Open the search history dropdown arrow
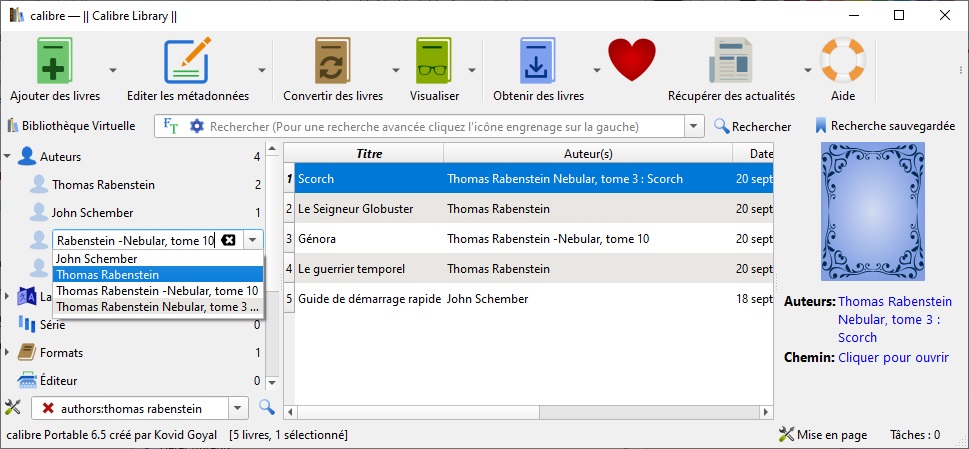 click(694, 127)
